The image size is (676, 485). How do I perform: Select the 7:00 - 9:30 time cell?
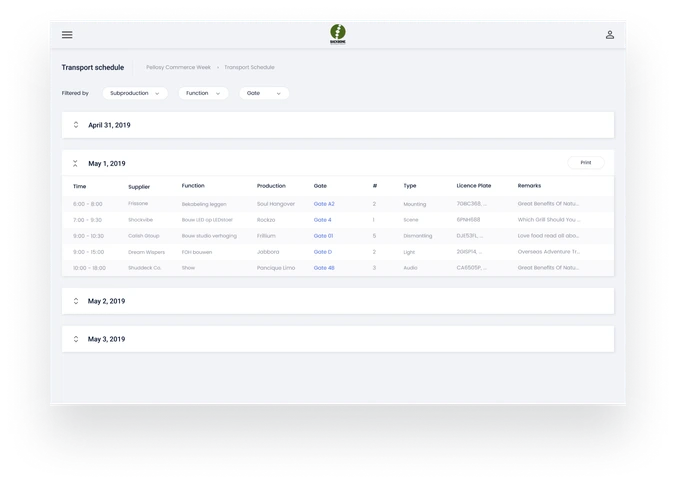click(x=88, y=220)
